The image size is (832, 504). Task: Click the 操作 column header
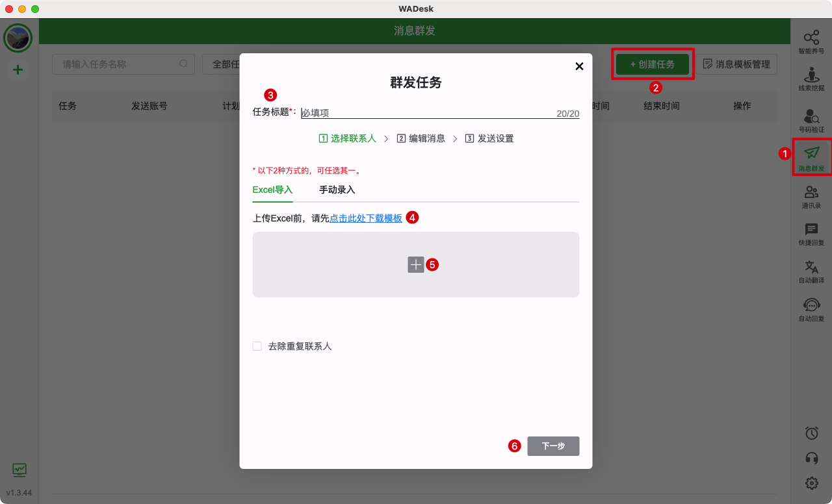point(742,106)
